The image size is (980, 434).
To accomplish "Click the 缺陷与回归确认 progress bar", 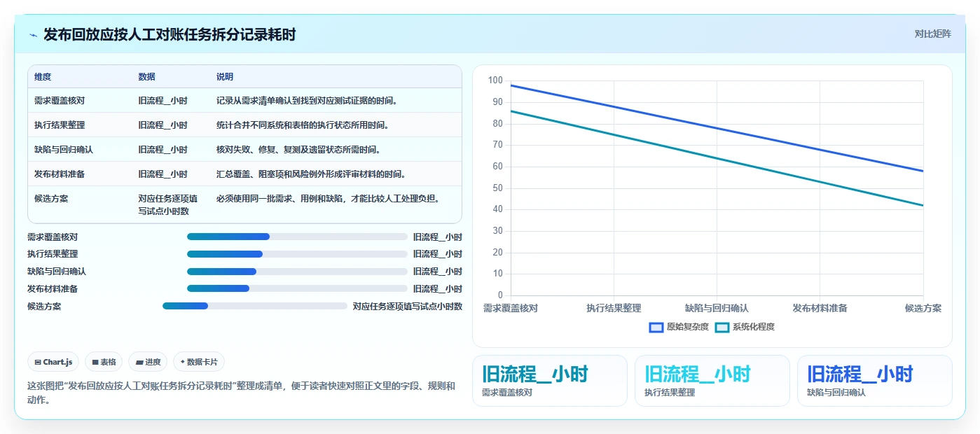I will [297, 271].
